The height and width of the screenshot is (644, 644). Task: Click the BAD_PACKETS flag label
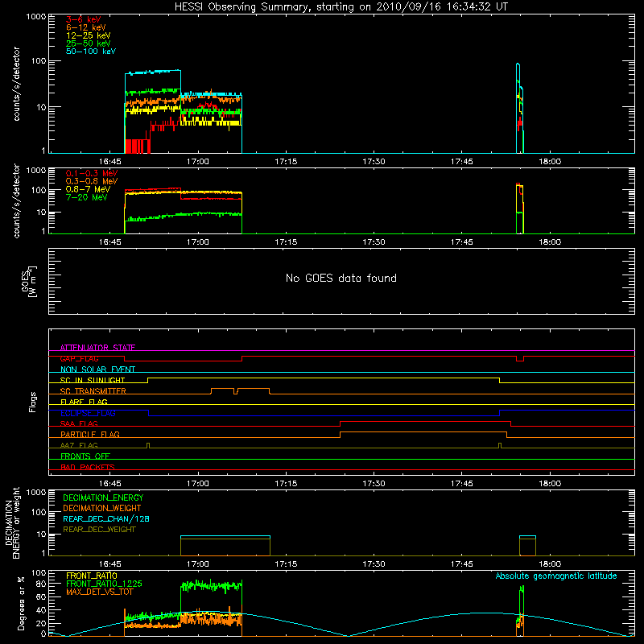88,467
